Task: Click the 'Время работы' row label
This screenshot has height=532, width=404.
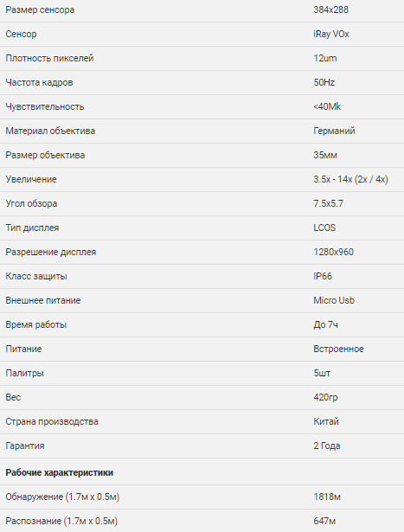Action: click(x=36, y=324)
